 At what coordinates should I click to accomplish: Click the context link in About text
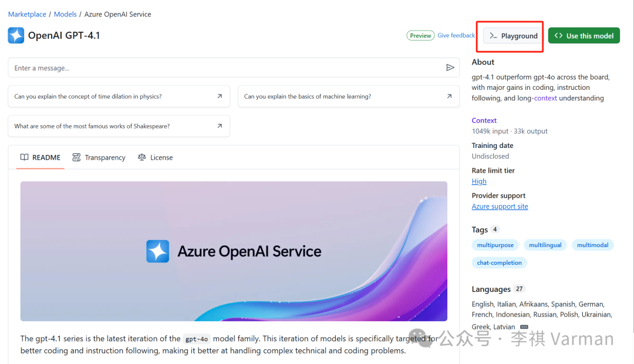(x=545, y=98)
